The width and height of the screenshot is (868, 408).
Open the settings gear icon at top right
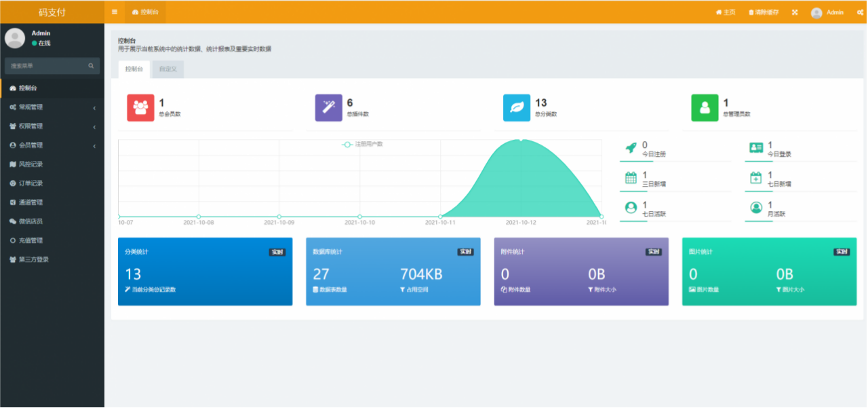861,12
